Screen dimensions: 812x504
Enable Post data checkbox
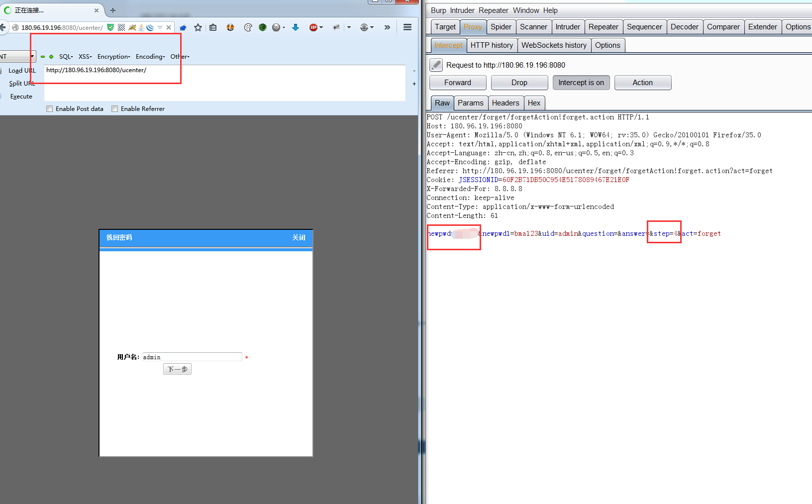pos(49,109)
